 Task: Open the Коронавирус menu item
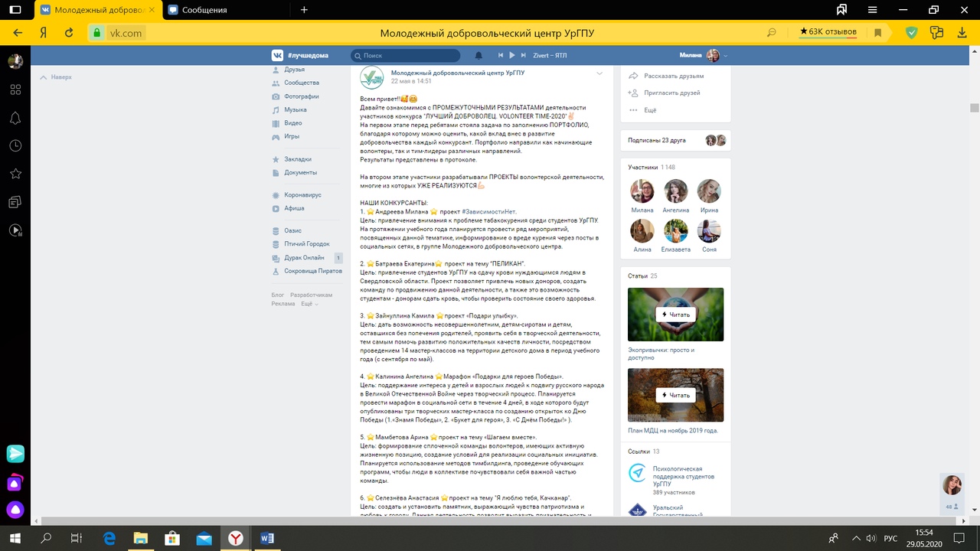coord(302,195)
